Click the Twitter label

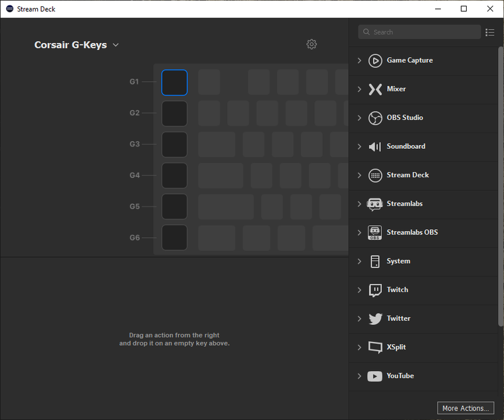point(398,318)
